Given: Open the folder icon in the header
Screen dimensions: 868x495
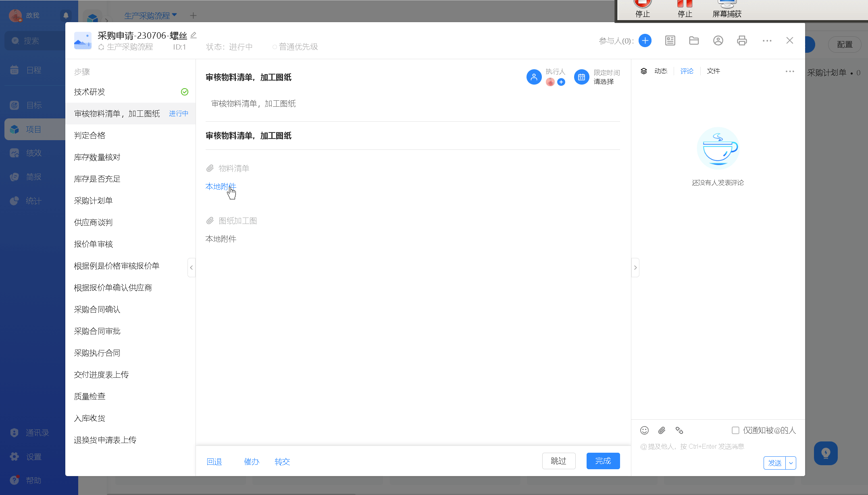Looking at the screenshot, I should click(694, 41).
